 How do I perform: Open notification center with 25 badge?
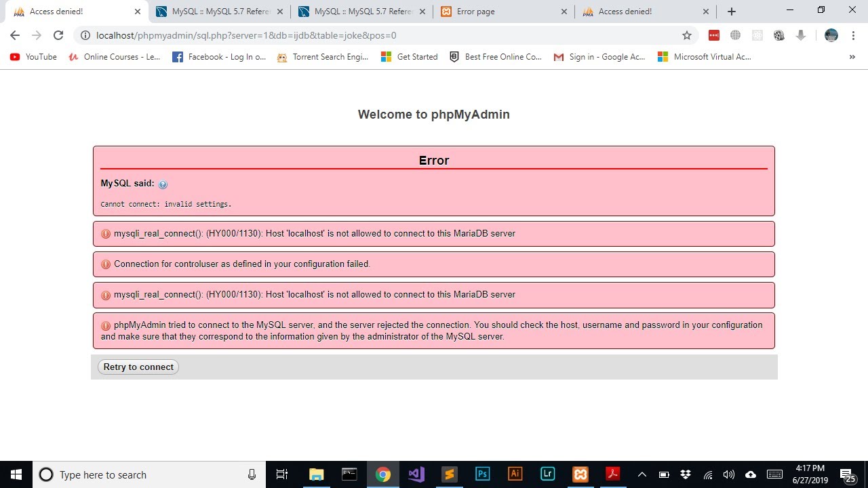pyautogui.click(x=847, y=474)
